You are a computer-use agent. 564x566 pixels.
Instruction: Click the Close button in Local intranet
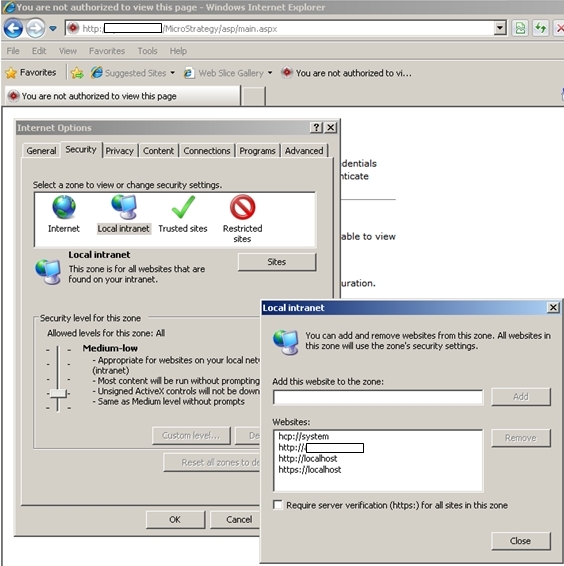coord(521,541)
